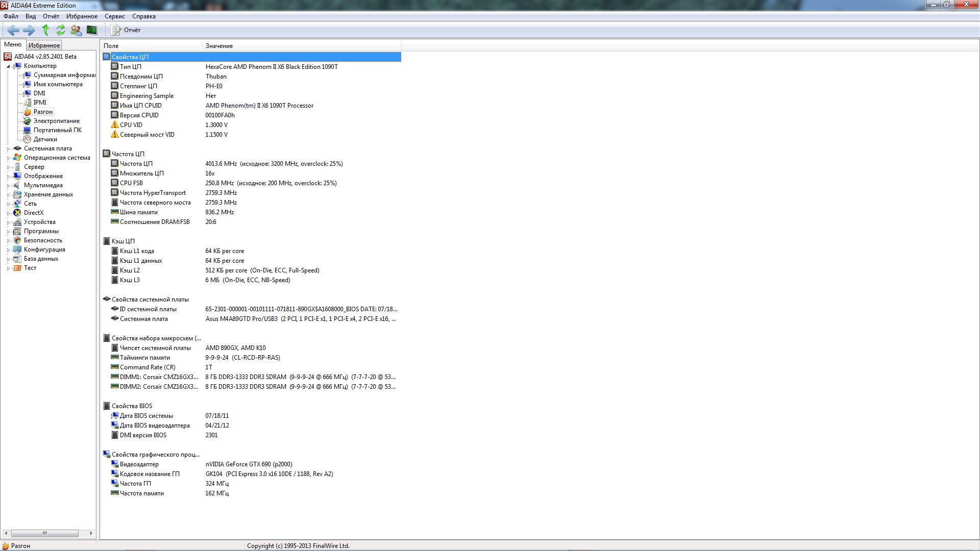Expand the Отображение tree node
This screenshot has height=551, width=980.
[8, 177]
